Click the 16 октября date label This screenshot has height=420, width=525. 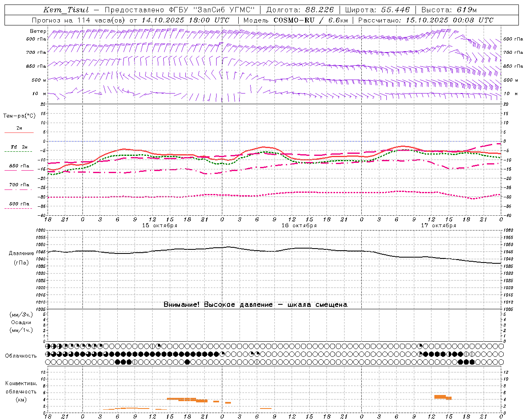tap(299, 226)
